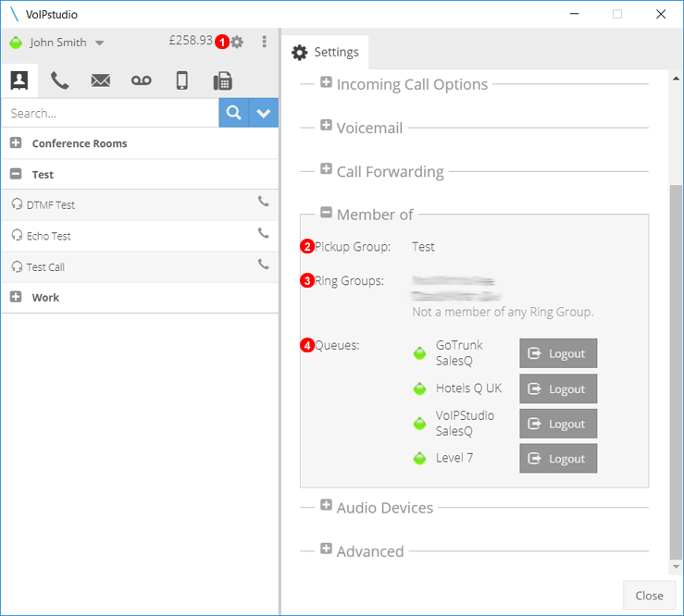684x616 pixels.
Task: Select the Contacts tab icon
Action: tap(19, 80)
